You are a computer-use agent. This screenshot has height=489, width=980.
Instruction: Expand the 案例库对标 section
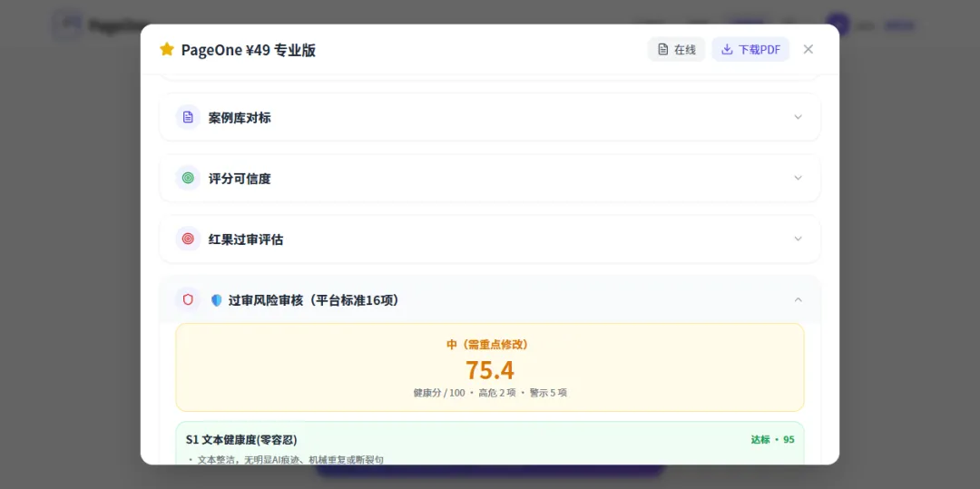tap(489, 117)
